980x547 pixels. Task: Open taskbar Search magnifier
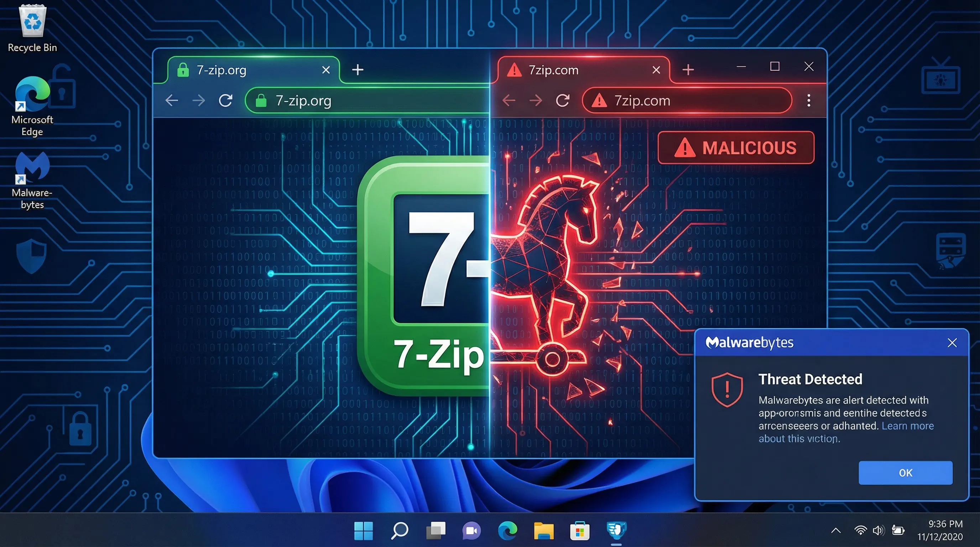(x=399, y=530)
